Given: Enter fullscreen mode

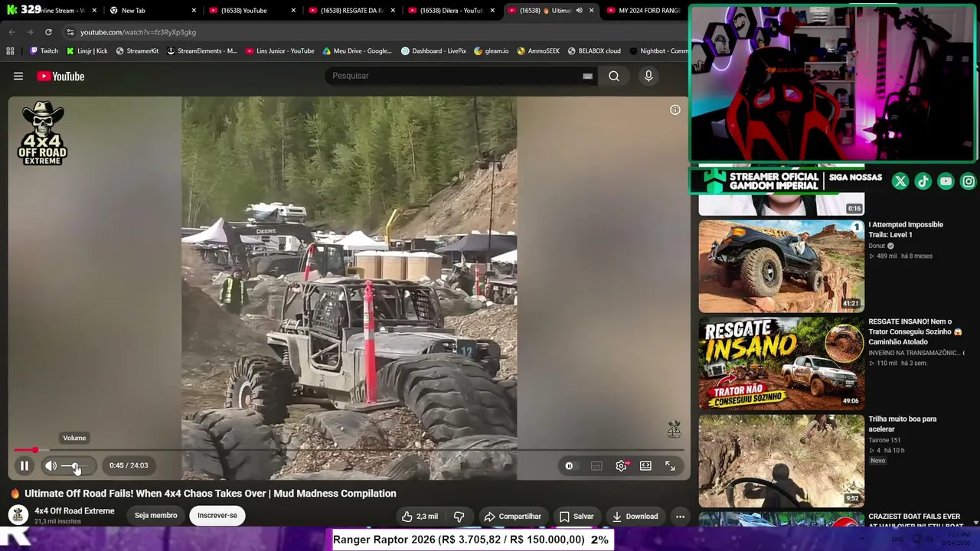Looking at the screenshot, I should pyautogui.click(x=670, y=465).
